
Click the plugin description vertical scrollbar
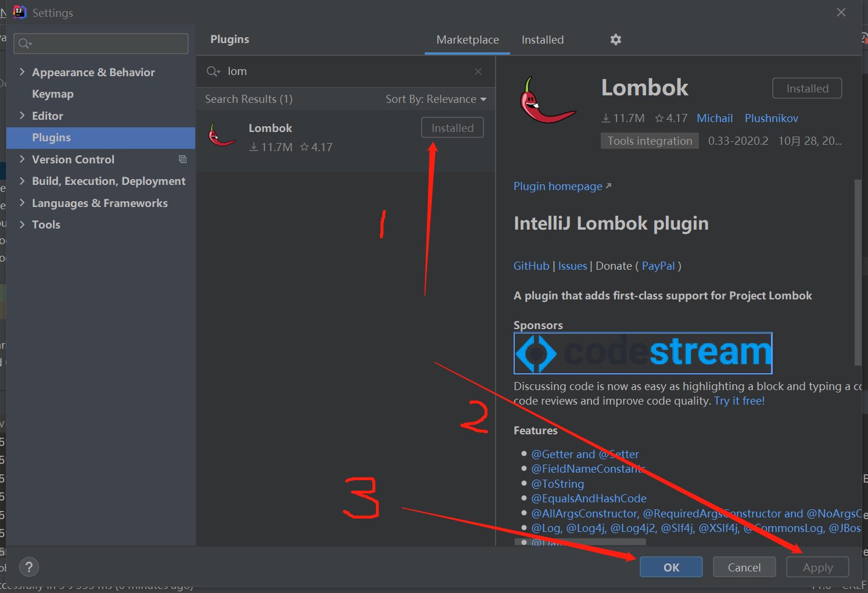[x=858, y=272]
